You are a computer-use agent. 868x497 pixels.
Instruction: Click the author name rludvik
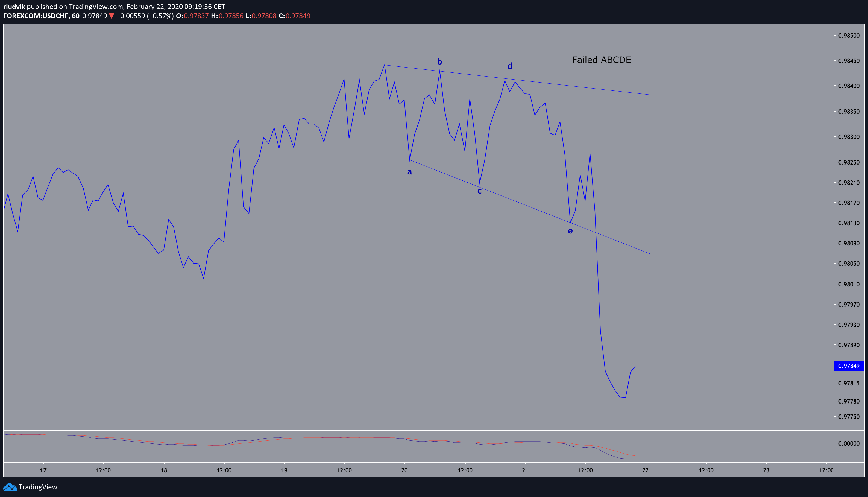click(x=14, y=7)
